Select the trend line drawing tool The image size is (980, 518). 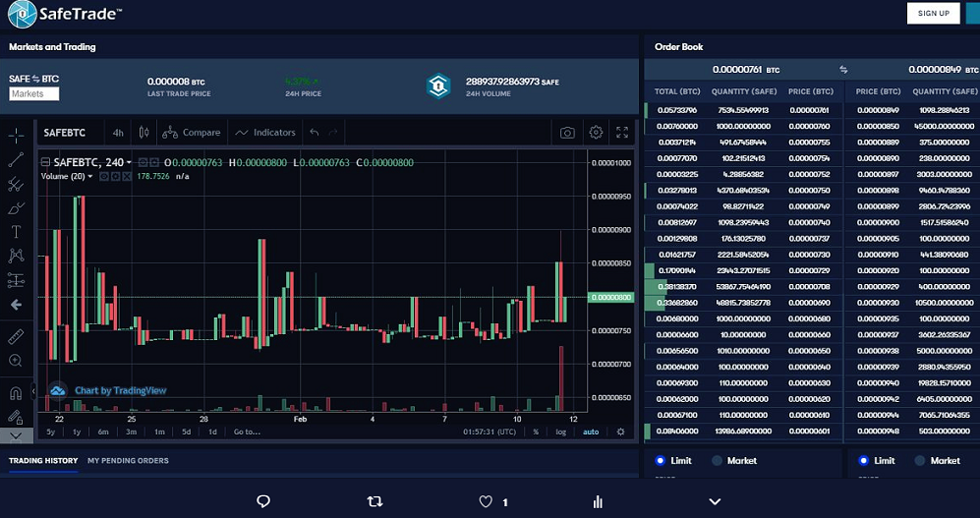click(x=16, y=160)
